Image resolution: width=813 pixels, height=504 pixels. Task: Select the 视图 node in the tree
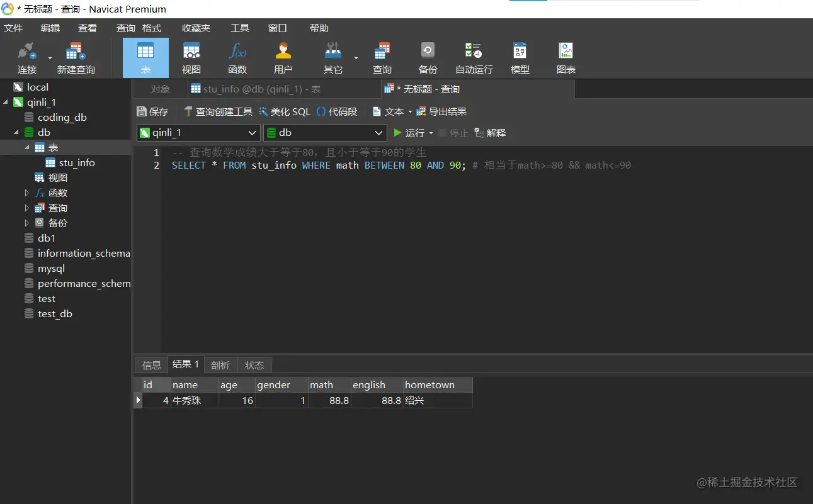pos(57,177)
